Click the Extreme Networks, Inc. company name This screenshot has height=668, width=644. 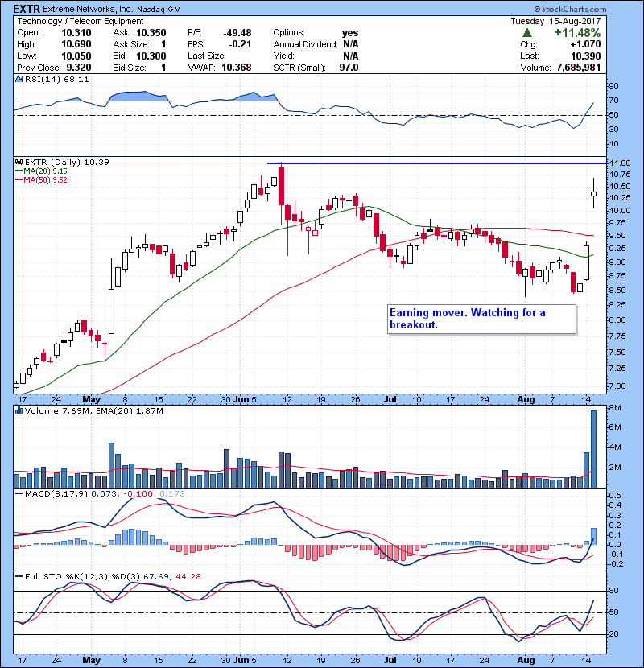tap(89, 9)
